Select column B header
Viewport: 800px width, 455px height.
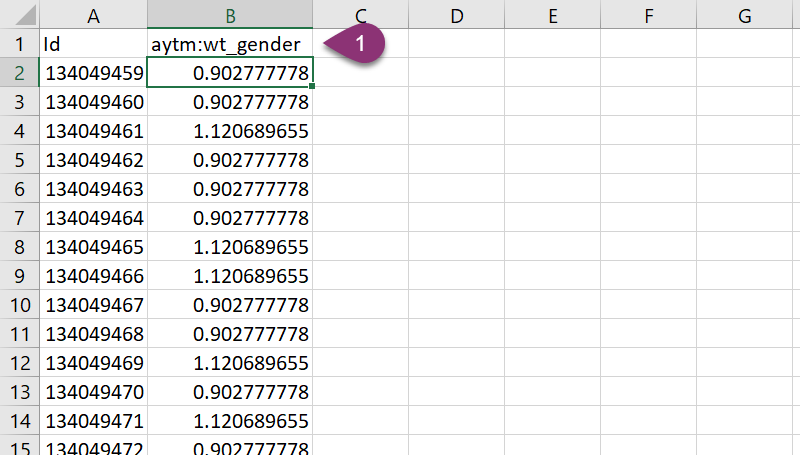tap(230, 15)
